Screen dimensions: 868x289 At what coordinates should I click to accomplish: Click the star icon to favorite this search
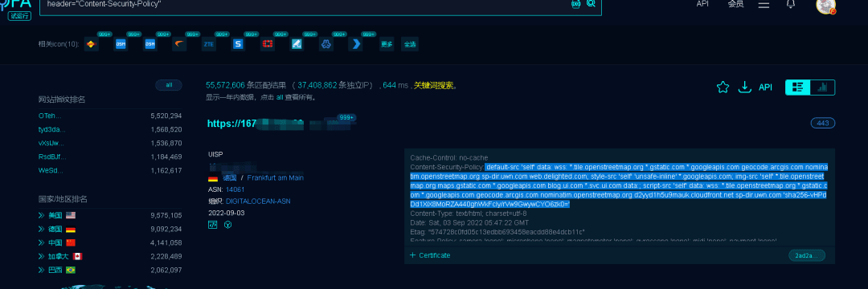[723, 88]
